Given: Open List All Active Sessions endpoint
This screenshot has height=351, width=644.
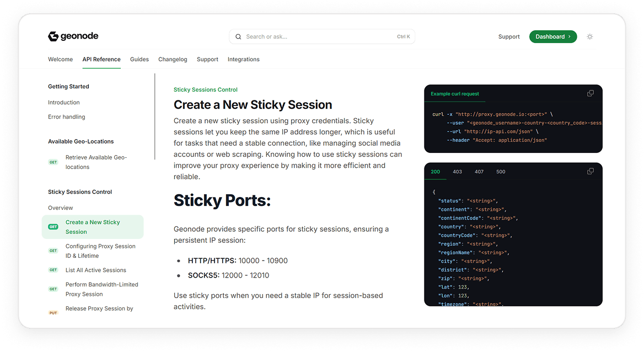Looking at the screenshot, I should point(96,270).
